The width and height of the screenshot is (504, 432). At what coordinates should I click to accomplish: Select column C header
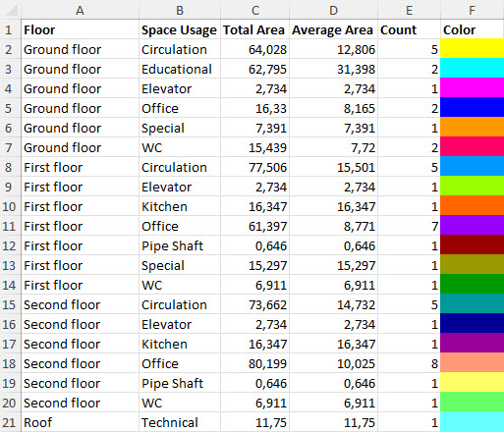[255, 10]
